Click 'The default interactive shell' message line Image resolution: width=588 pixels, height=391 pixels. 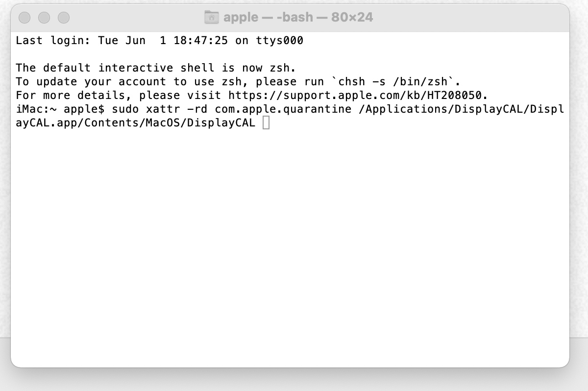click(156, 68)
